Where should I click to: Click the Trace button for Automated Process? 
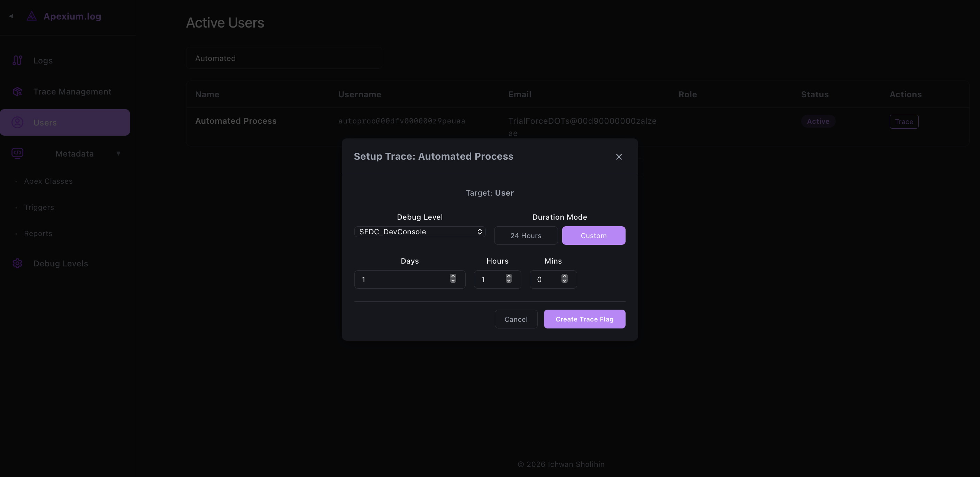tap(904, 121)
